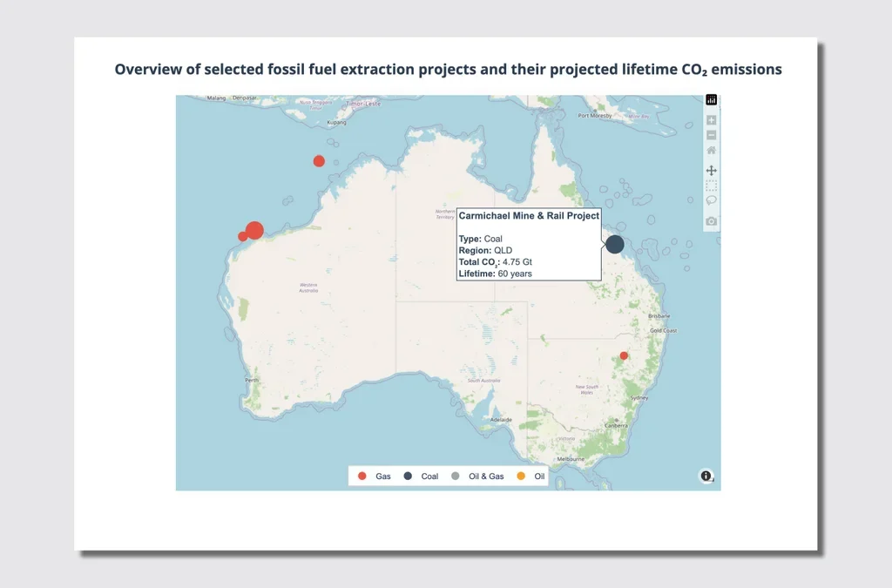The image size is (892, 588).
Task: Toggle the Coal legend entry
Action: [421, 476]
